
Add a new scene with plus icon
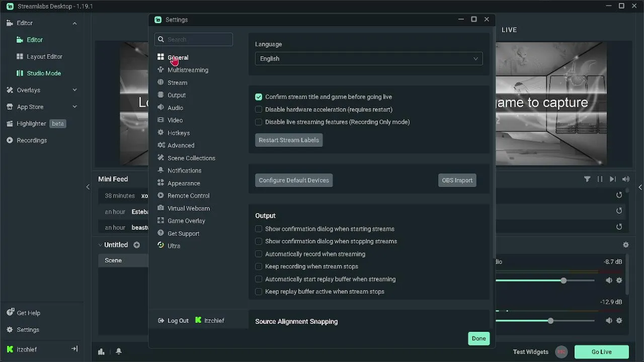click(137, 245)
